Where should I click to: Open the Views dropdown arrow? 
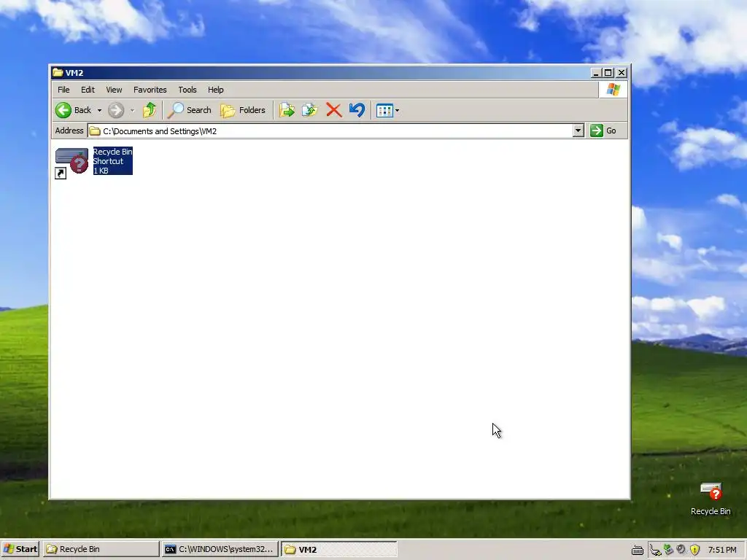[397, 111]
